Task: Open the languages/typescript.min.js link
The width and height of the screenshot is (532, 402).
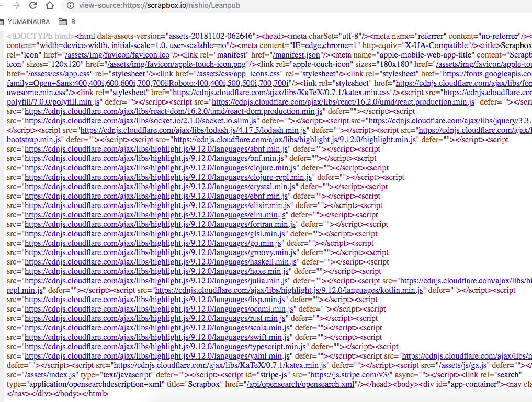Action: [x=165, y=347]
